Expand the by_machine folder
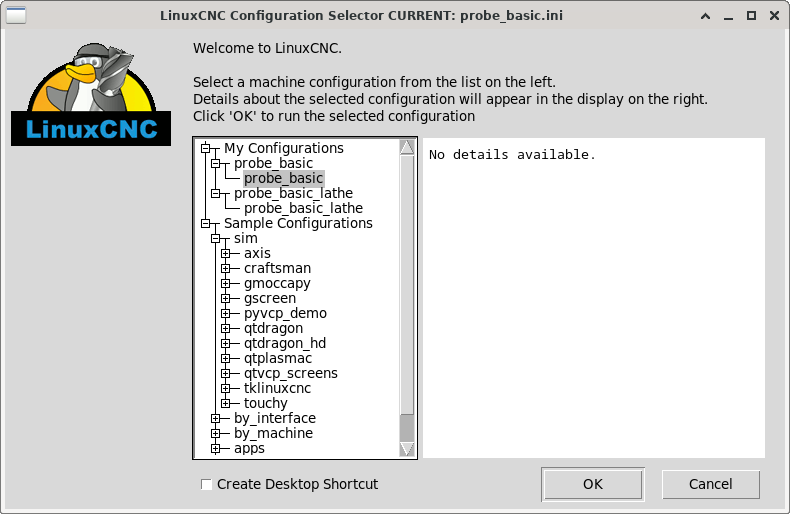 216,433
